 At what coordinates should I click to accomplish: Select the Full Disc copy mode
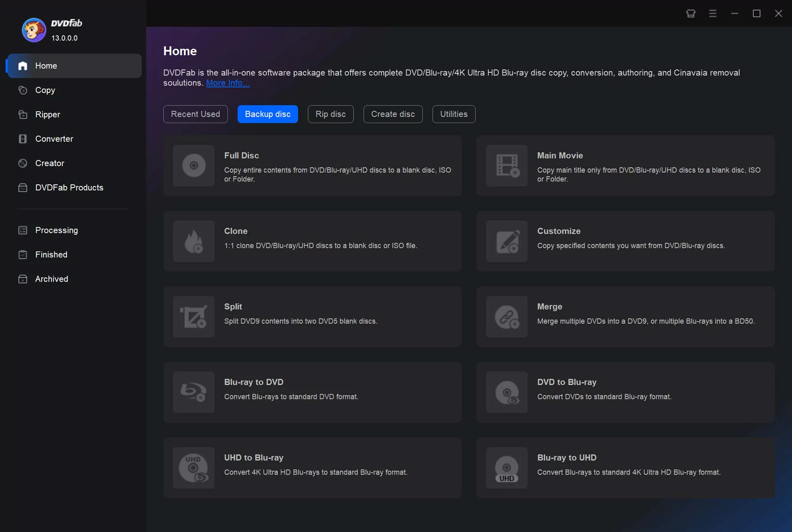point(312,166)
